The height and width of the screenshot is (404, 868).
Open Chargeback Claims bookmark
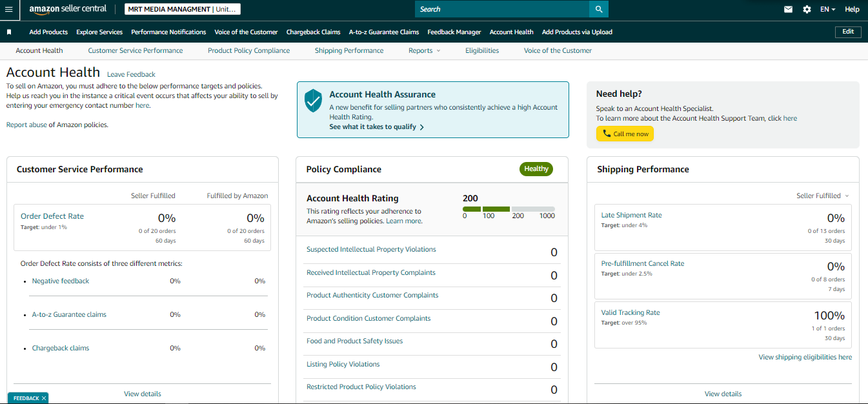coord(313,32)
